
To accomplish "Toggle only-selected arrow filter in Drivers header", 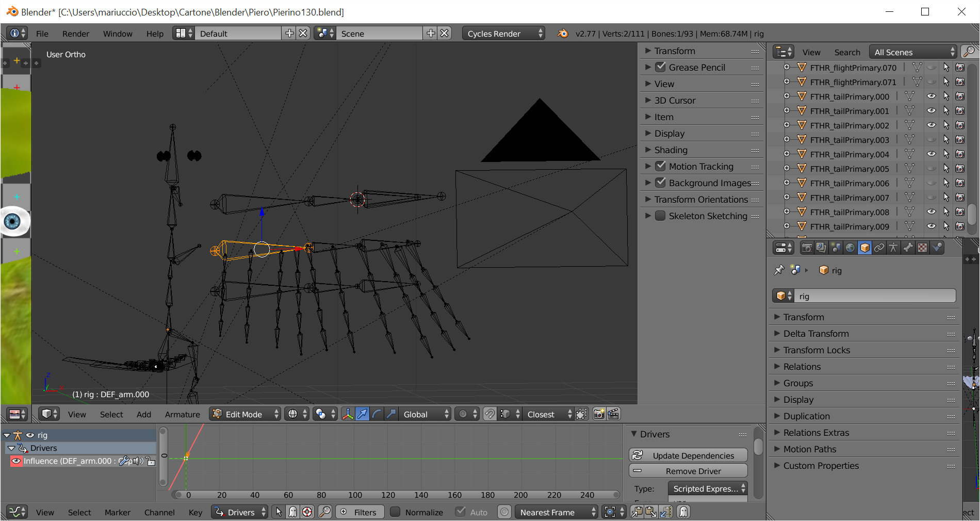I will pyautogui.click(x=279, y=512).
